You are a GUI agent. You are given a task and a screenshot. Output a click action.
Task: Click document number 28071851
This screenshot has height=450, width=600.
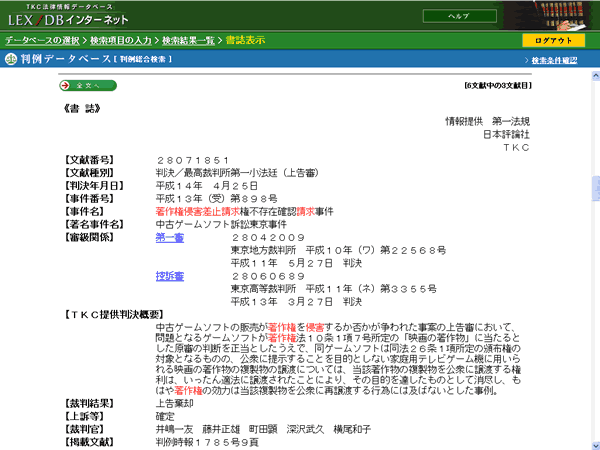(x=193, y=160)
